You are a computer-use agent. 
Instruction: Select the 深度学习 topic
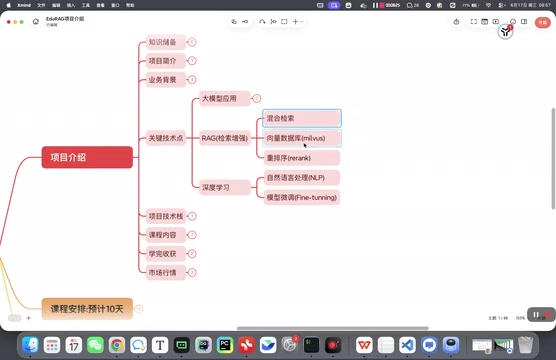tap(225, 187)
